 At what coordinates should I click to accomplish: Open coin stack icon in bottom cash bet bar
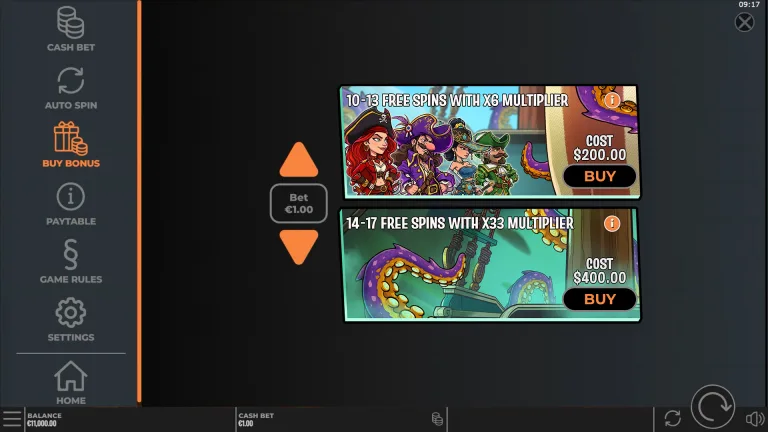tap(437, 419)
